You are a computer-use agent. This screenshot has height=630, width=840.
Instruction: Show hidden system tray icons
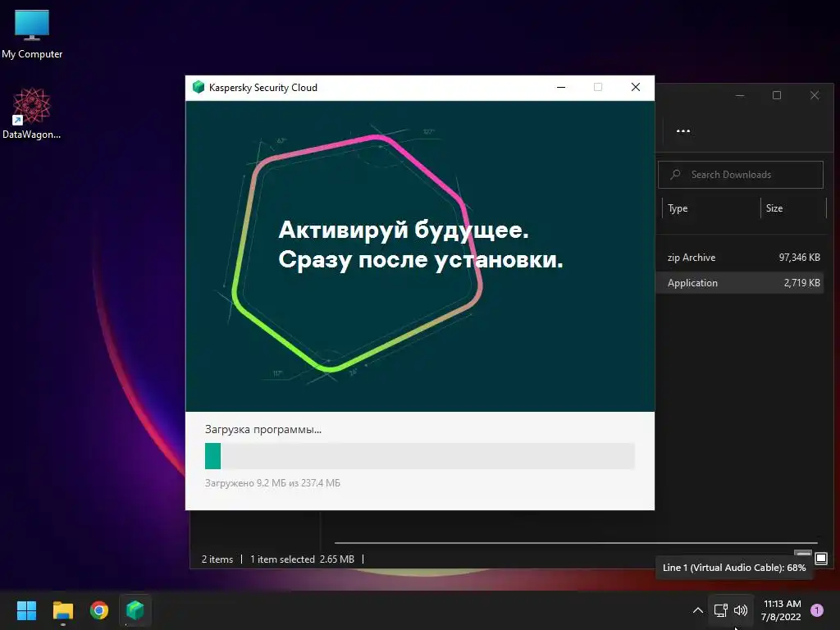pos(697,610)
